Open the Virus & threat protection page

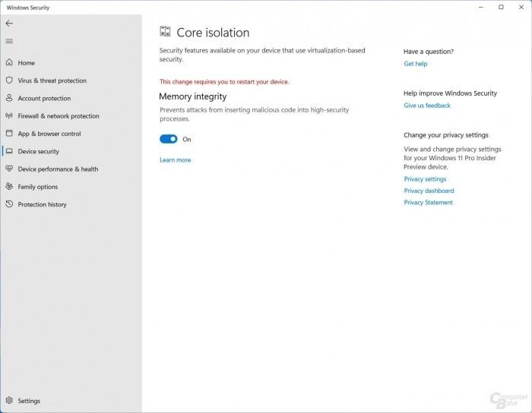(x=52, y=80)
